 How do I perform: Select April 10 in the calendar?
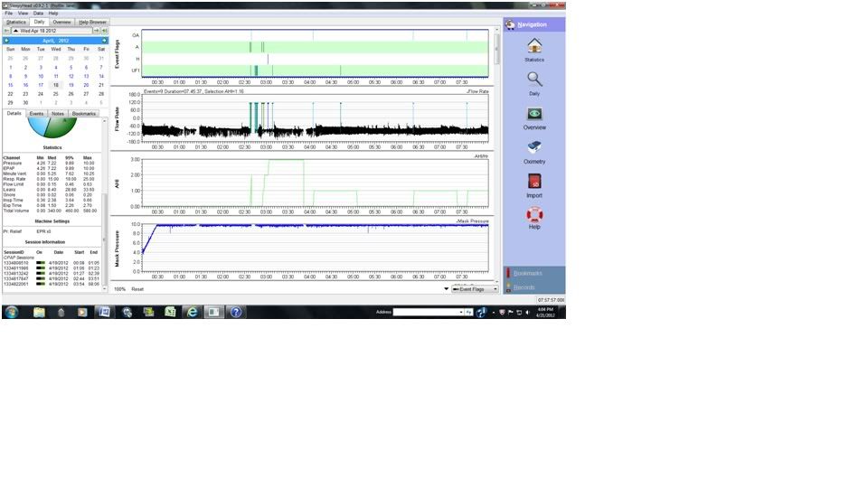coord(41,76)
